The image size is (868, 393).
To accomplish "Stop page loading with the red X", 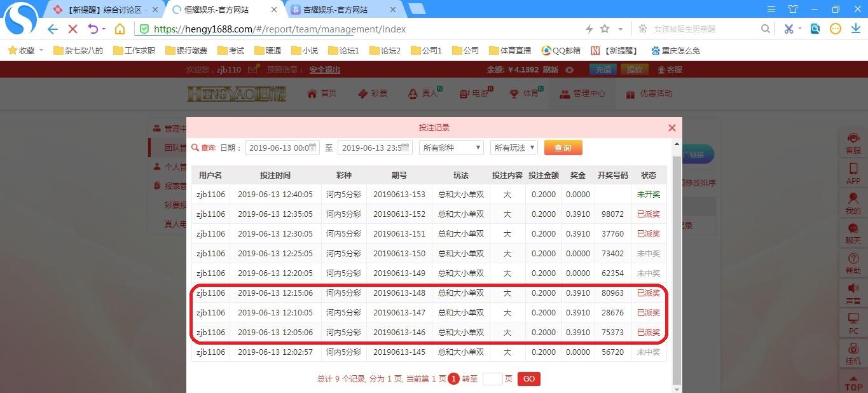I will coord(72,29).
